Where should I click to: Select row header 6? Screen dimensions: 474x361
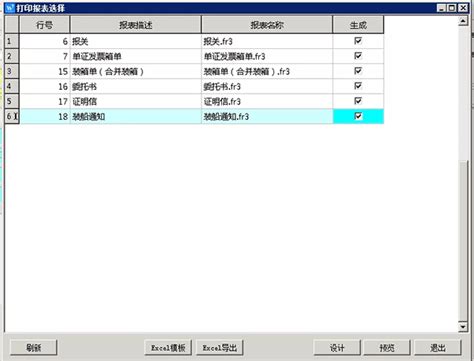12,116
